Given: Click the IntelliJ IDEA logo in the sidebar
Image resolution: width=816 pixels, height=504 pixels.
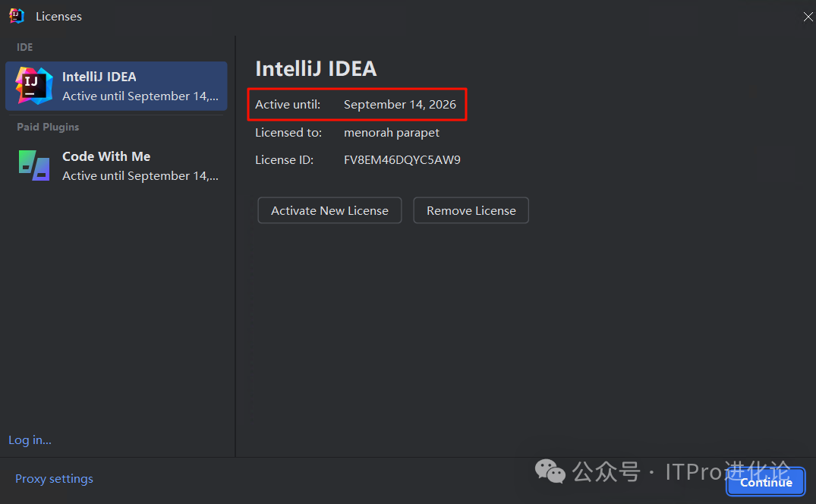Looking at the screenshot, I should tap(34, 86).
